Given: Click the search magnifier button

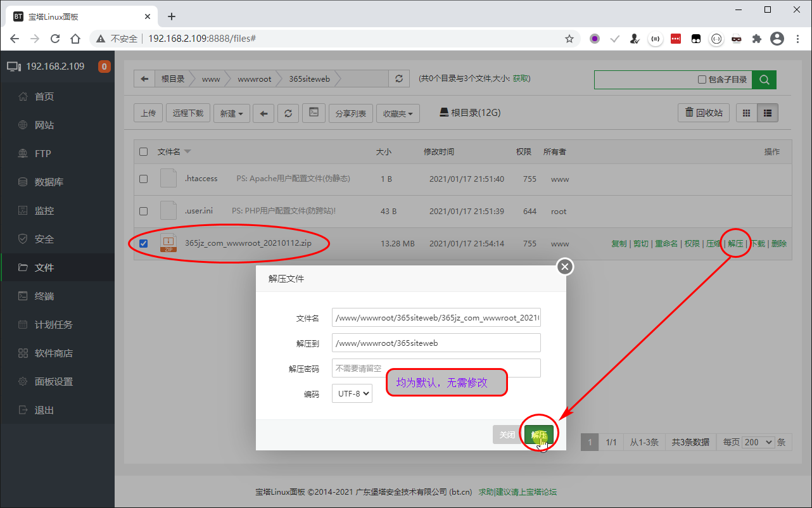Looking at the screenshot, I should point(764,80).
